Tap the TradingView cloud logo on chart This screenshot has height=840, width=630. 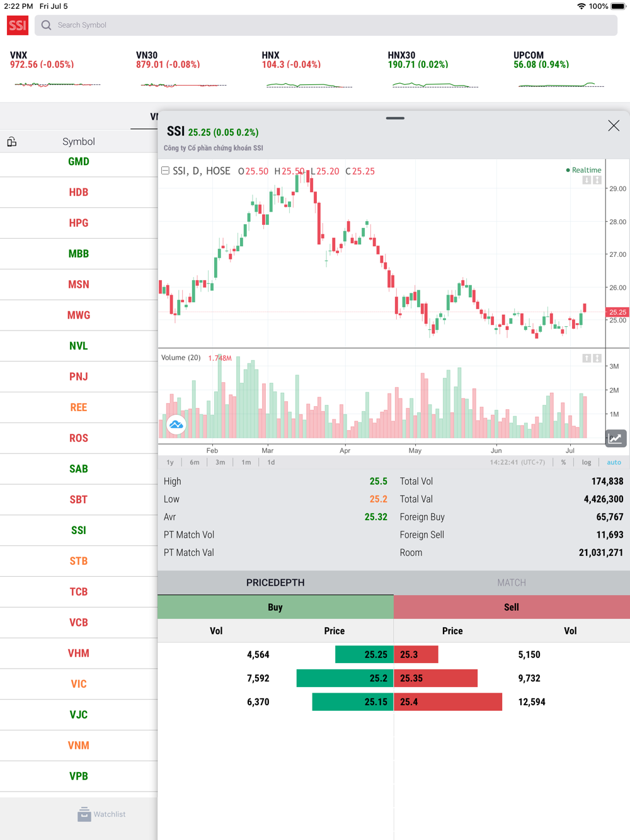click(x=176, y=425)
